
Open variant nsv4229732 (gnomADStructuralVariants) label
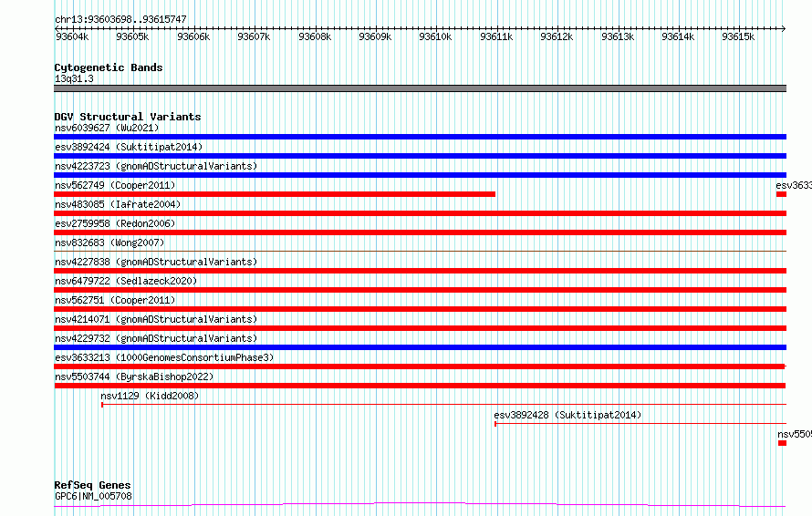coord(156,338)
